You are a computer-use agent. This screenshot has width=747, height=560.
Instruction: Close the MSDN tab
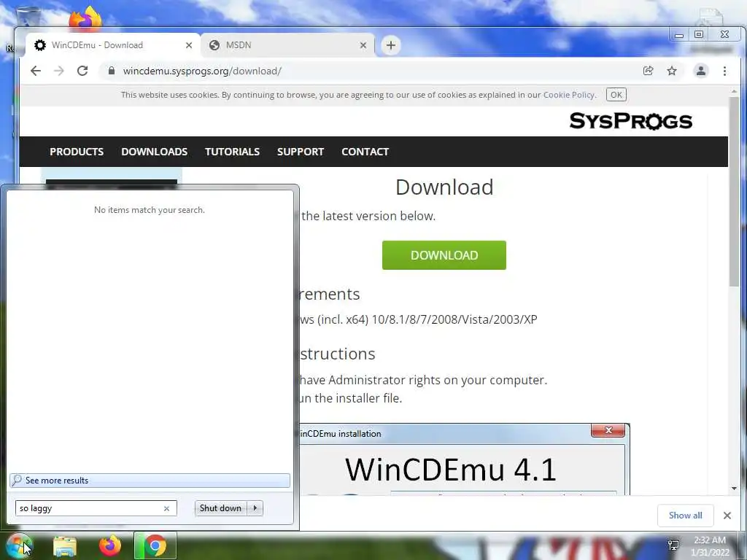(x=363, y=45)
